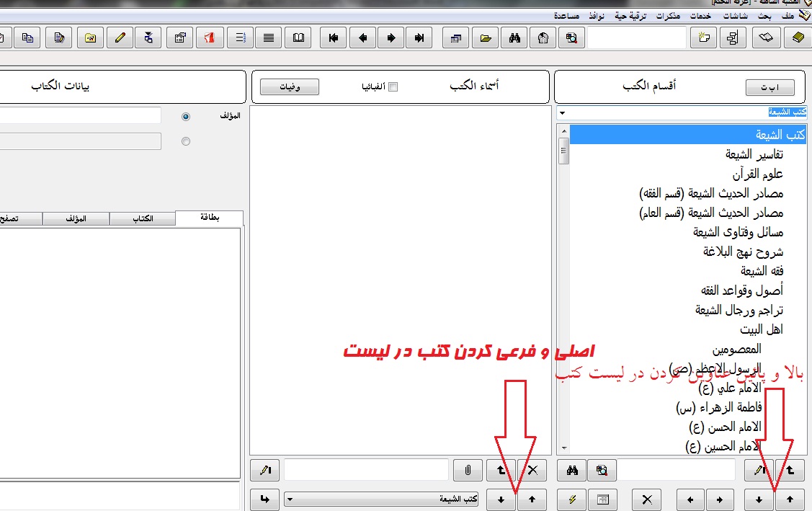Select تفاسير الشيعة in the categories list

click(x=754, y=154)
